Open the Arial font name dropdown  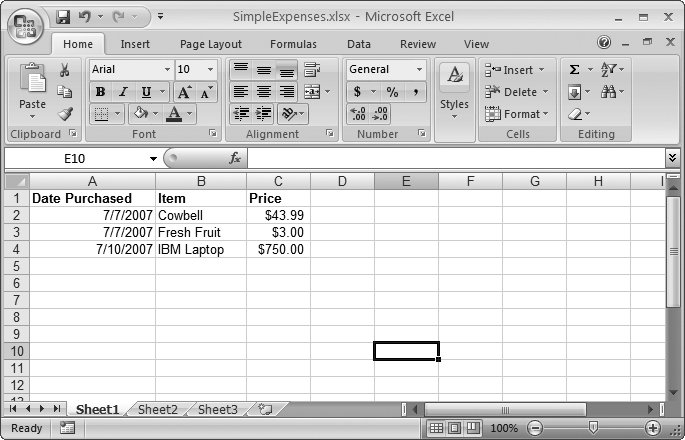167,69
